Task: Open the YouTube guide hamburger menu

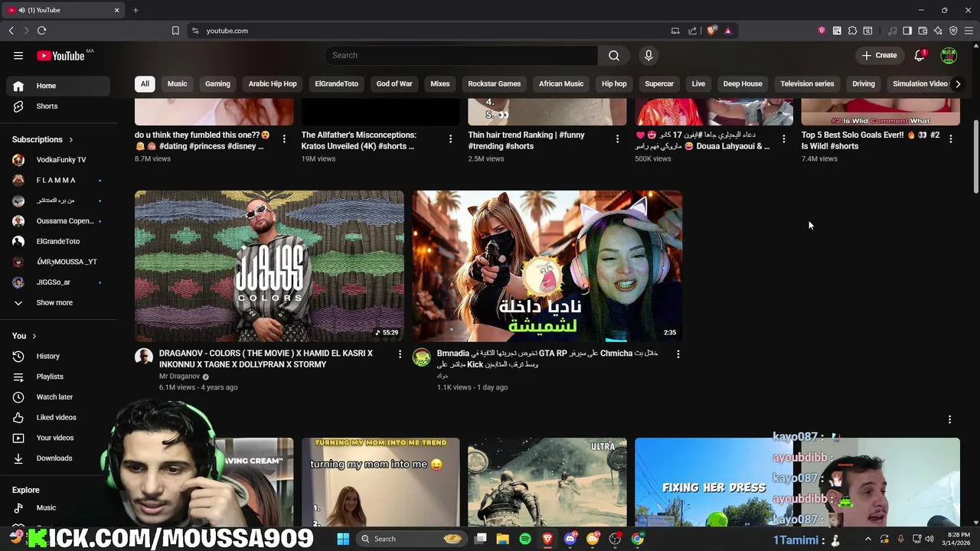Action: tap(18, 55)
